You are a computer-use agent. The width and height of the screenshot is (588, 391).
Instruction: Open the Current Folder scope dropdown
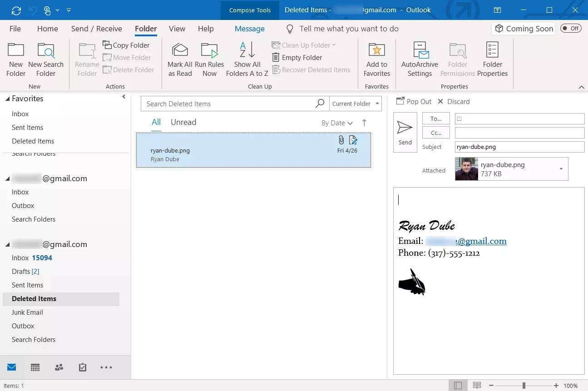(x=355, y=104)
